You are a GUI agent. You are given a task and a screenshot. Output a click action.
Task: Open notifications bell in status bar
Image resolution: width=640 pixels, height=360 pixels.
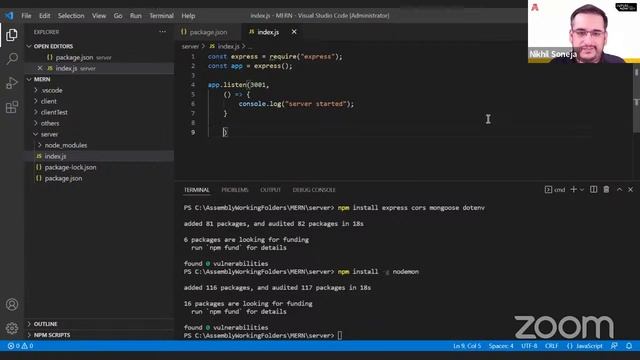[629, 346]
